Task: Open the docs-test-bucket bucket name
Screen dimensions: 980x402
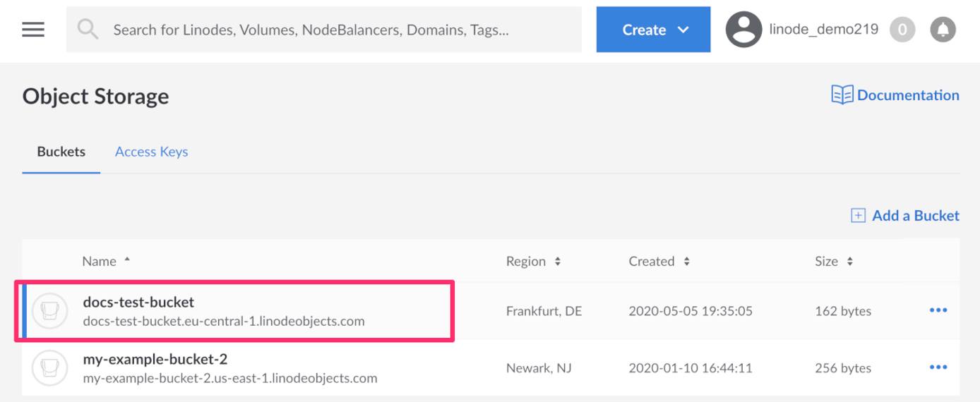Action: 138,302
